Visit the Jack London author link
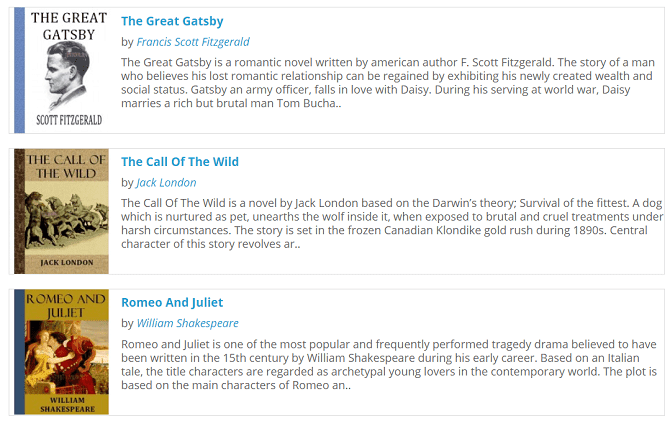 click(x=166, y=183)
